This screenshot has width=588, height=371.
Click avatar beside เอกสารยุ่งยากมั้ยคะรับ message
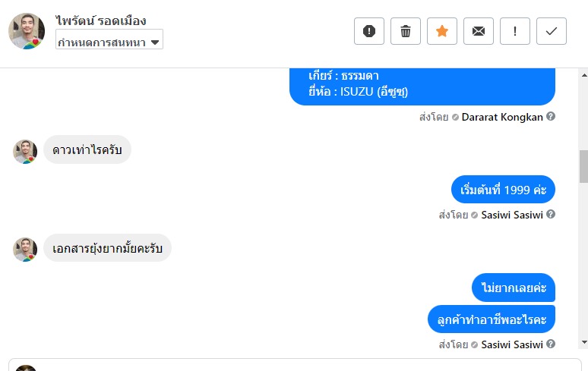[25, 249]
